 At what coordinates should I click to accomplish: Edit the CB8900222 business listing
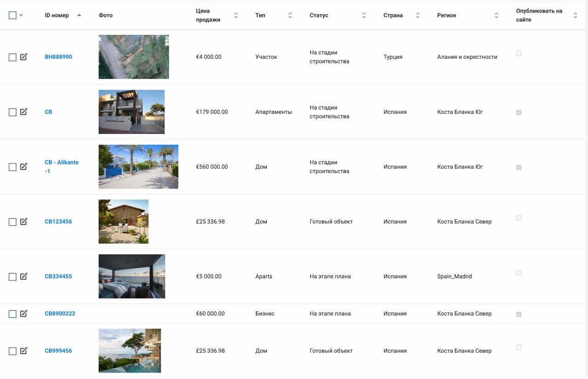[x=23, y=314]
